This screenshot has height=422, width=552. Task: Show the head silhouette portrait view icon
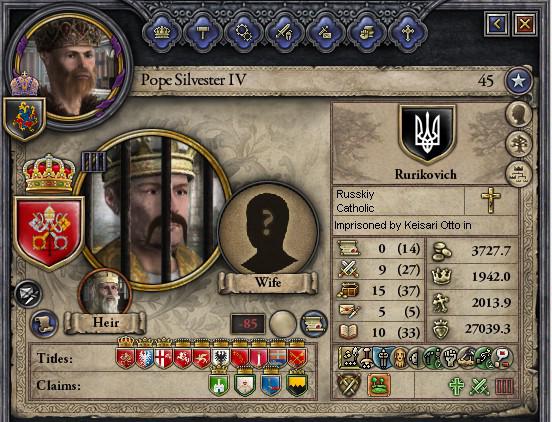[x=519, y=114]
